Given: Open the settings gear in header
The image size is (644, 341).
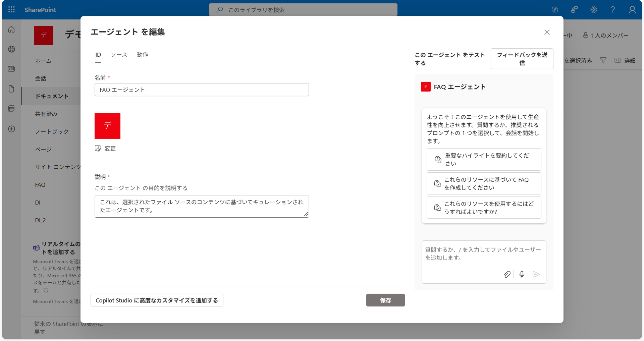Looking at the screenshot, I should click(594, 10).
